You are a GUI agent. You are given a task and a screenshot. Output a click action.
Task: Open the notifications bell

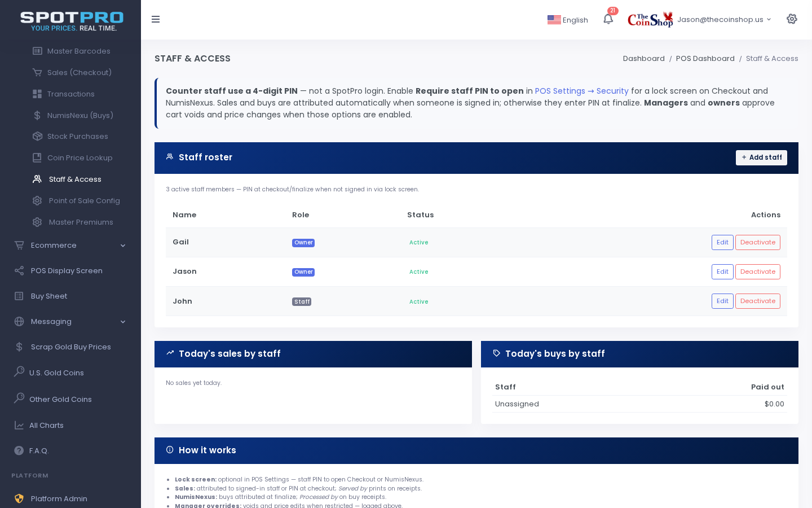[608, 19]
